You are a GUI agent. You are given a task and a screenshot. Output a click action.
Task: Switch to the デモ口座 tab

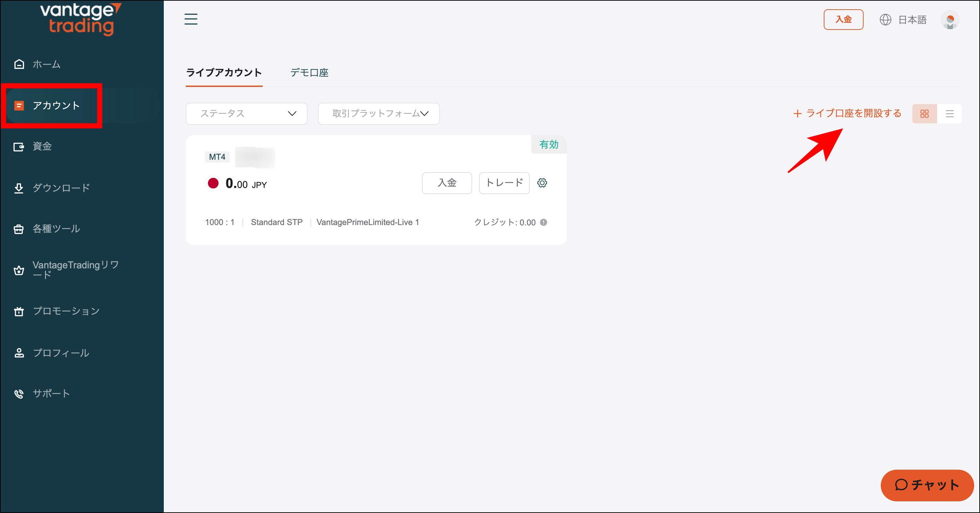click(x=309, y=72)
